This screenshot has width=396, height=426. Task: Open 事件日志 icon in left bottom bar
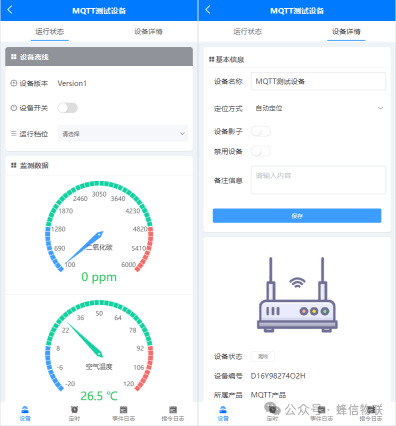tap(124, 410)
